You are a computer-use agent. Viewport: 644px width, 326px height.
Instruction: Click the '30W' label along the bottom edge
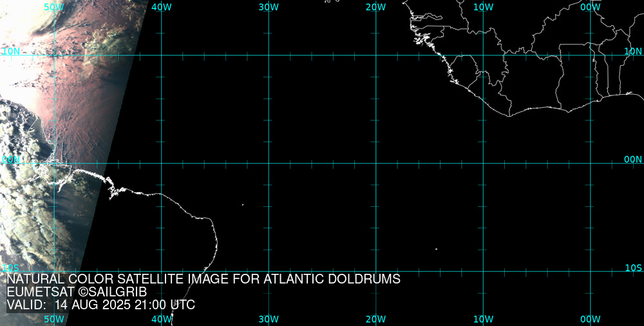tap(269, 320)
